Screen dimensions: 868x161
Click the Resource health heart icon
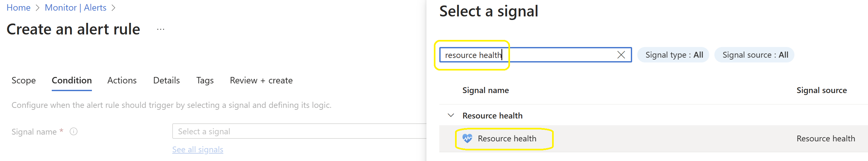(467, 138)
